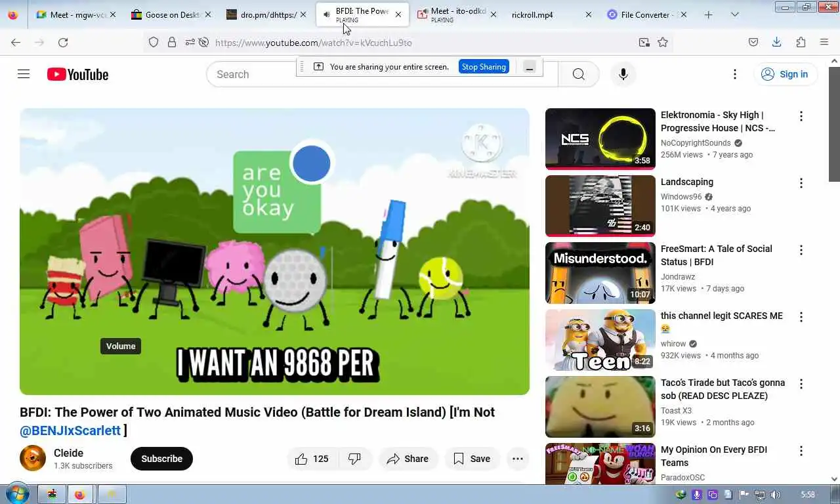This screenshot has width=840, height=504.
Task: Click the Firefox address bar URL
Action: coord(314,43)
